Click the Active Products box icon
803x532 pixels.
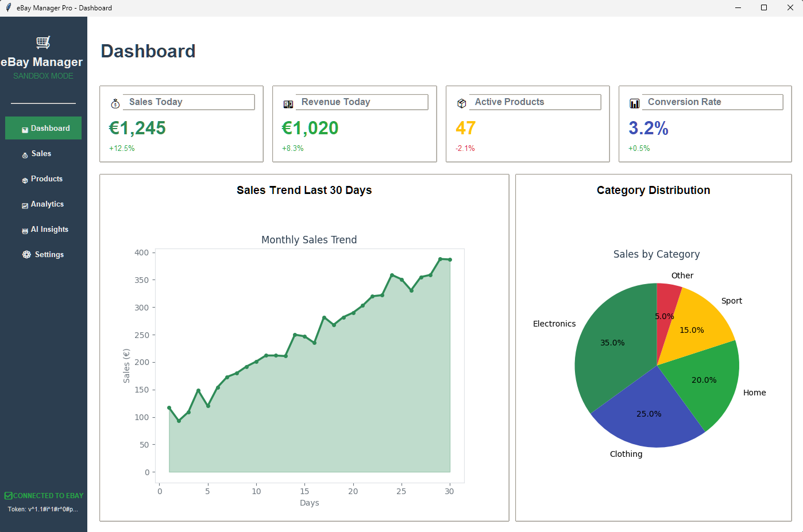pyautogui.click(x=461, y=103)
